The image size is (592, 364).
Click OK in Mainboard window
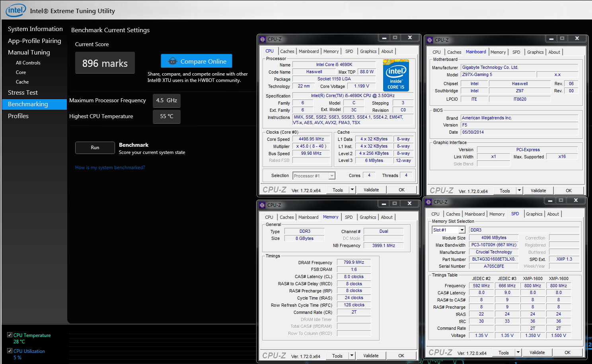[569, 191]
